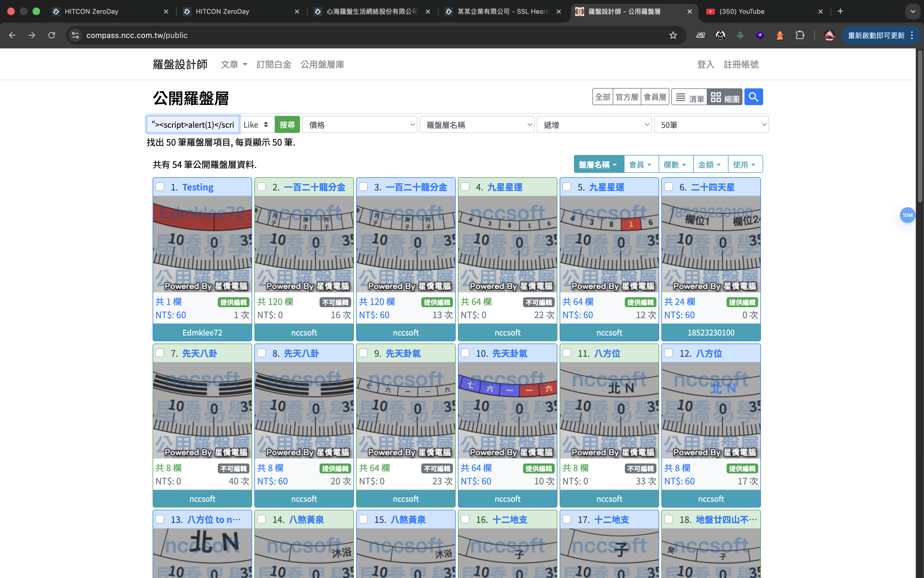Open the thumbnail of 5. 九星星運
Image resolution: width=924 pixels, height=578 pixels.
tap(609, 244)
